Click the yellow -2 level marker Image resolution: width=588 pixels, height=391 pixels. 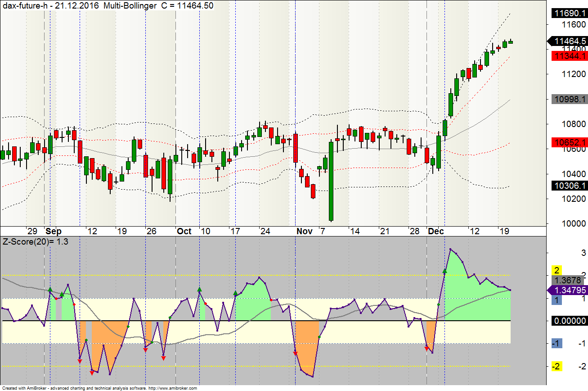point(557,366)
